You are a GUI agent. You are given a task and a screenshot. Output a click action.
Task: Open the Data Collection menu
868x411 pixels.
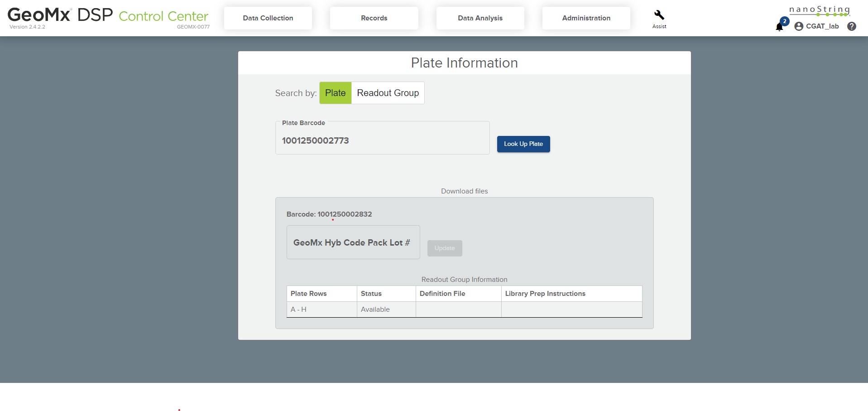[268, 18]
